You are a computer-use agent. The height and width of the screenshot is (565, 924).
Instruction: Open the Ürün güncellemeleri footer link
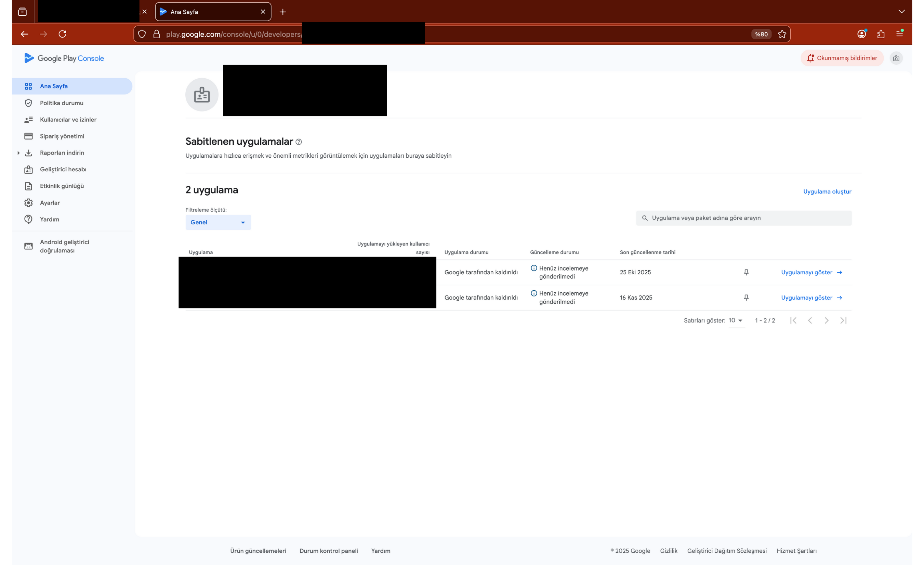(x=258, y=551)
